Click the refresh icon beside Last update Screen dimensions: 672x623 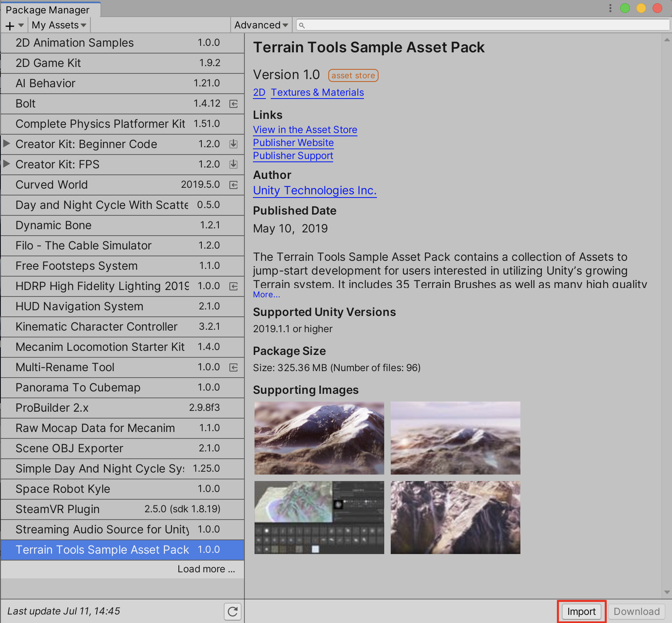233,611
